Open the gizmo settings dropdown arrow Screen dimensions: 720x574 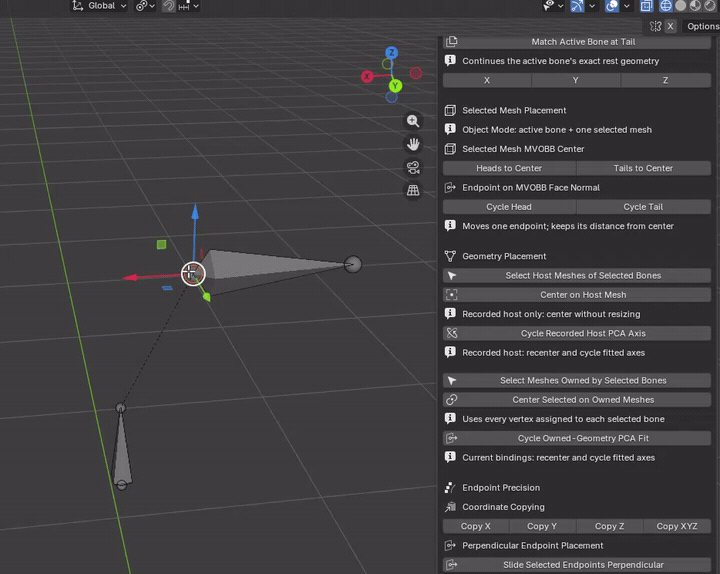(592, 6)
